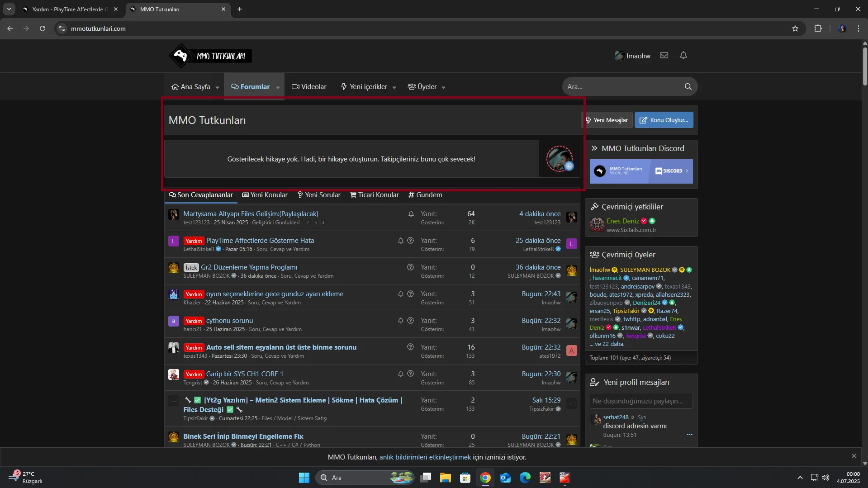
Task: Open the inbox envelope icon in header
Action: click(x=664, y=55)
